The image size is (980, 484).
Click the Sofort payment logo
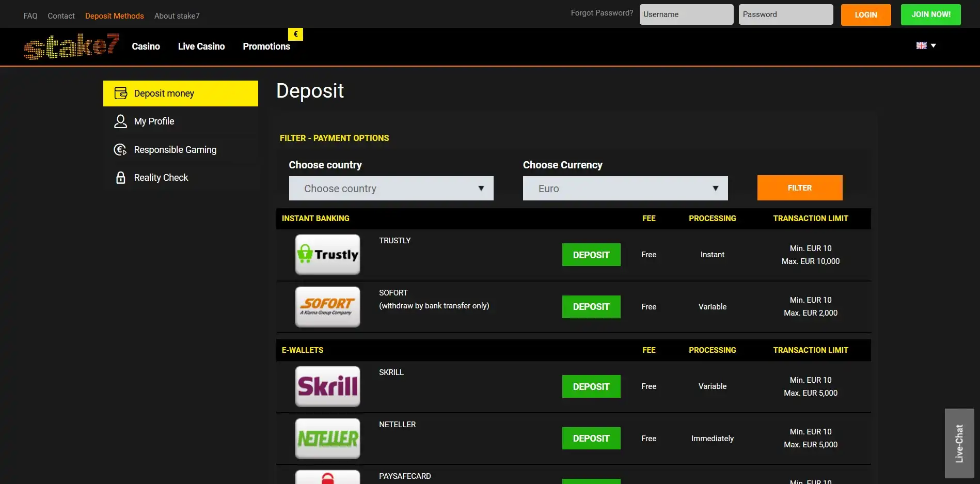point(327,307)
